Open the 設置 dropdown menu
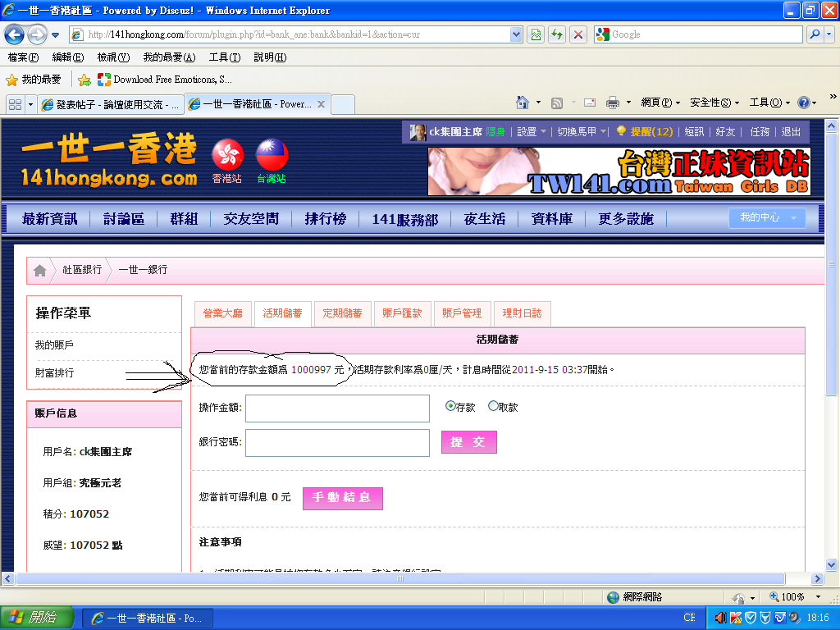 [x=526, y=132]
